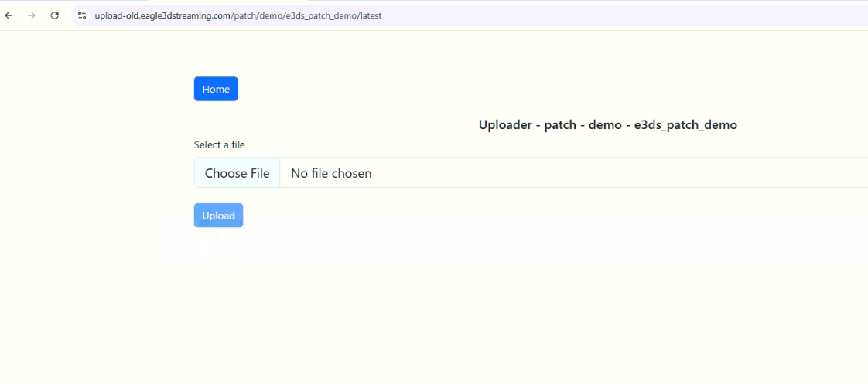This screenshot has width=868, height=384.
Task: Reload the uploader page
Action: pos(54,15)
